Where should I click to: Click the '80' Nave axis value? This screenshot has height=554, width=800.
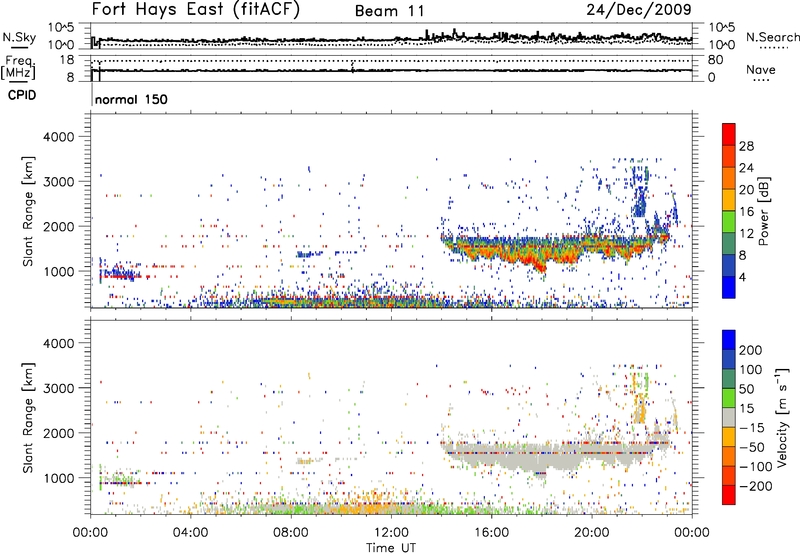[715, 60]
